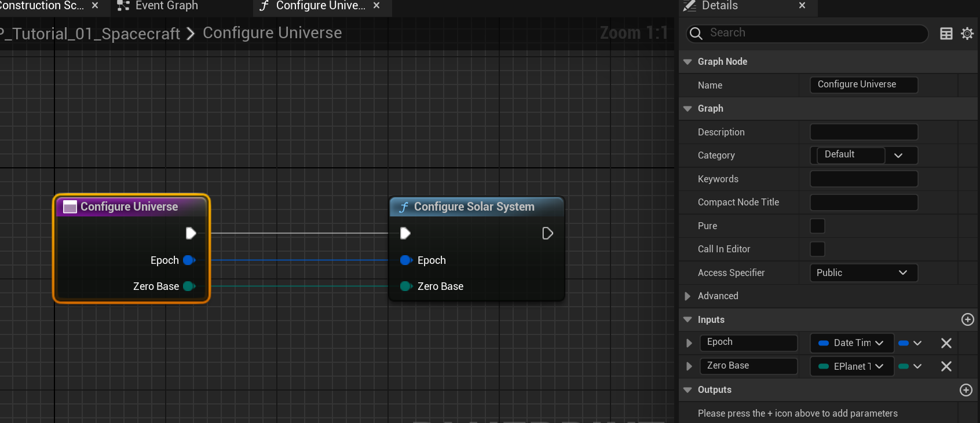Click the Epoch input pin on Configure Solar System
The width and height of the screenshot is (980, 423).
coord(405,260)
